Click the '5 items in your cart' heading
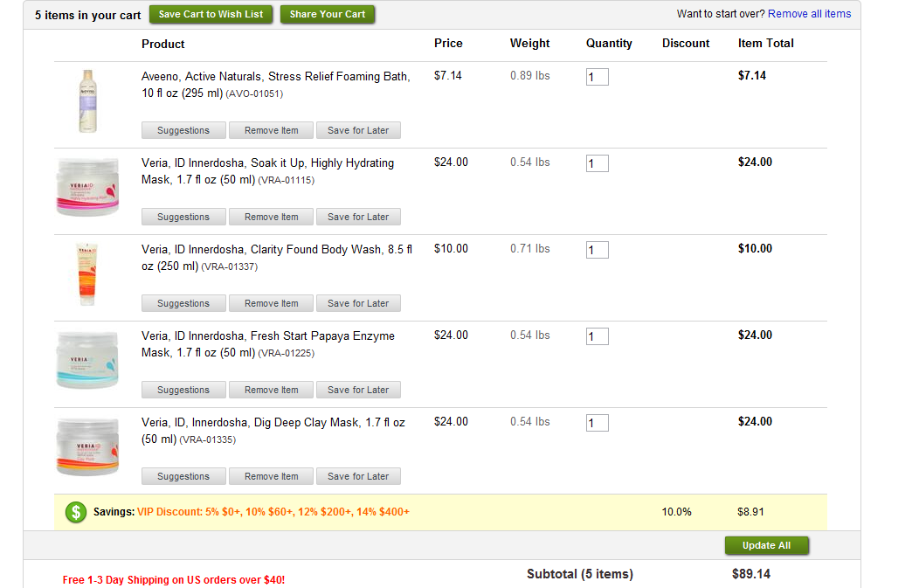The height and width of the screenshot is (588, 919). pyautogui.click(x=87, y=15)
